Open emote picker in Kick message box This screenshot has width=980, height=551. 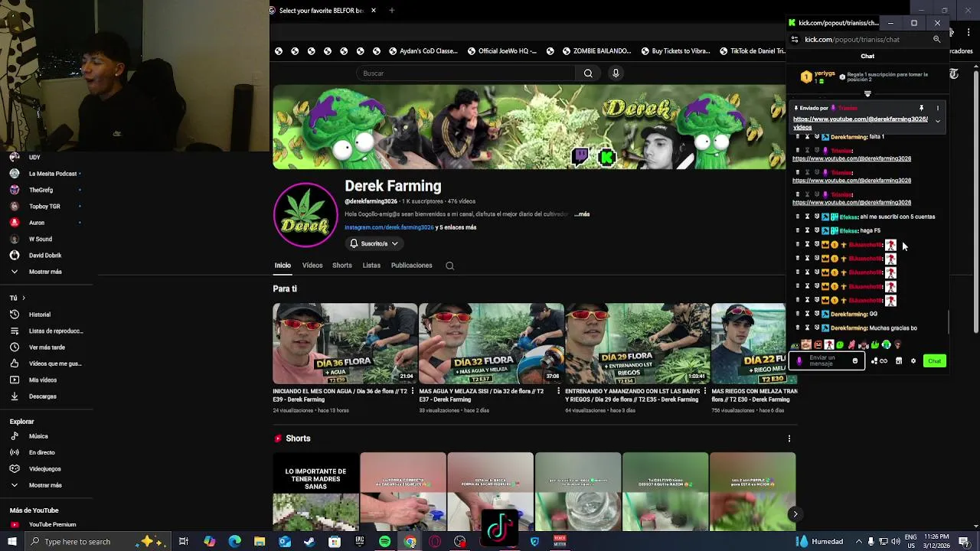pyautogui.click(x=855, y=361)
